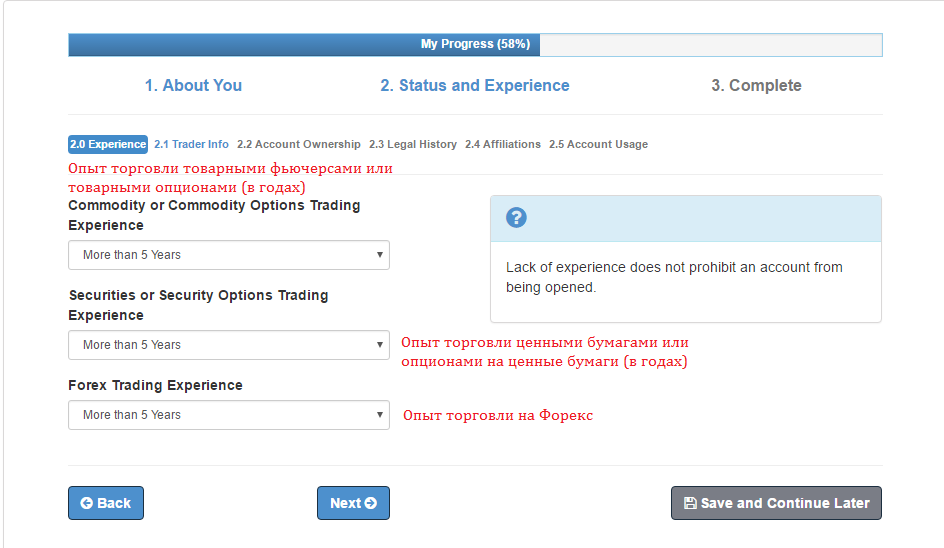Viewport: 944px width, 548px height.
Task: Expand the Forex Trading Experience dropdown
Action: [x=228, y=415]
